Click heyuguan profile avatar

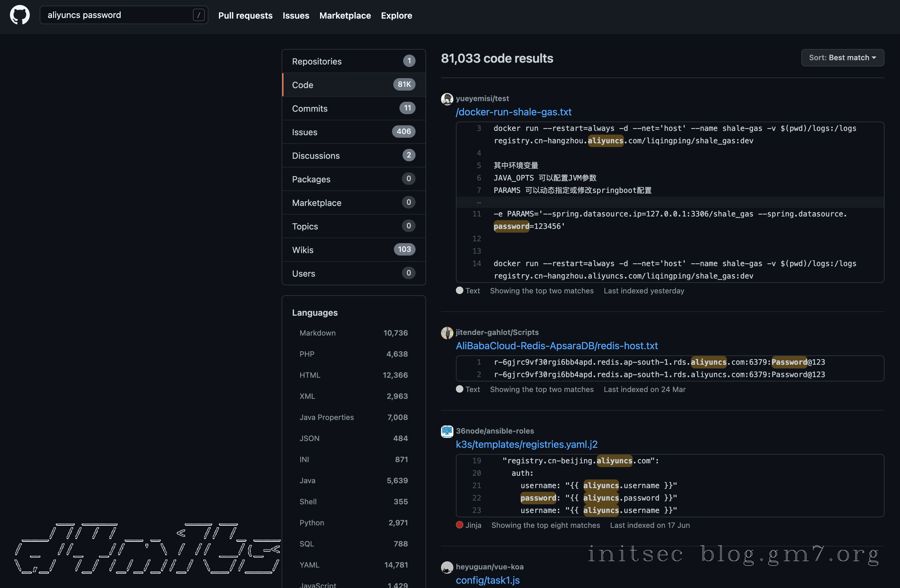[x=447, y=567]
